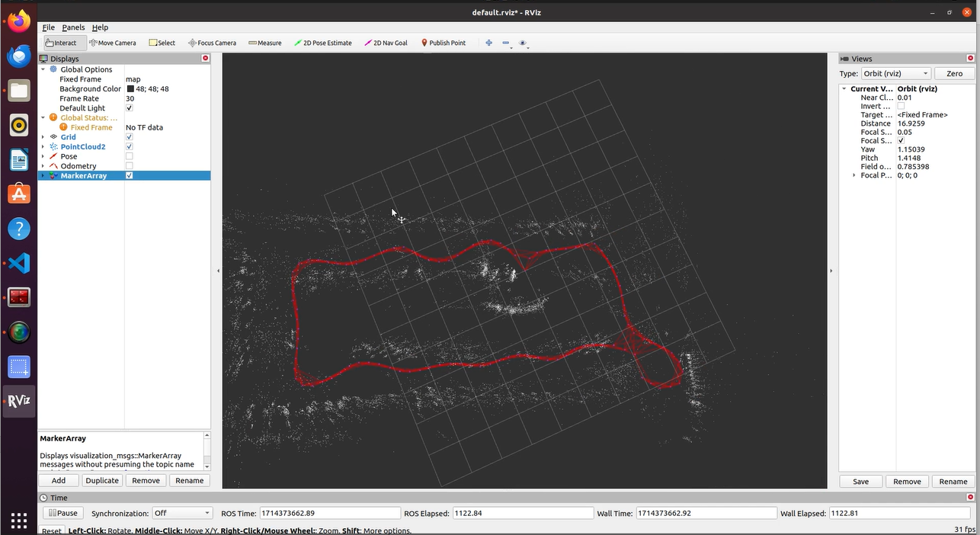Close the Displays panel
This screenshot has width=980, height=535.
205,58
